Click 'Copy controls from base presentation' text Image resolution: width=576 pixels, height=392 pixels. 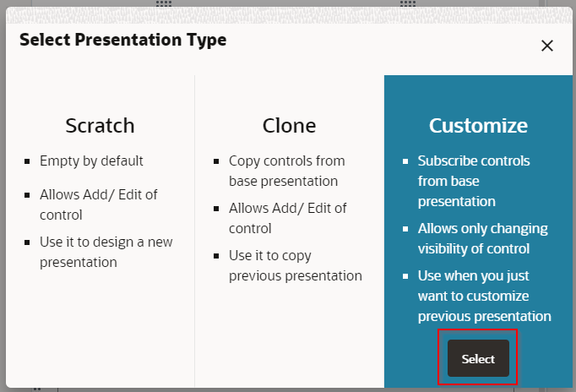(x=286, y=171)
